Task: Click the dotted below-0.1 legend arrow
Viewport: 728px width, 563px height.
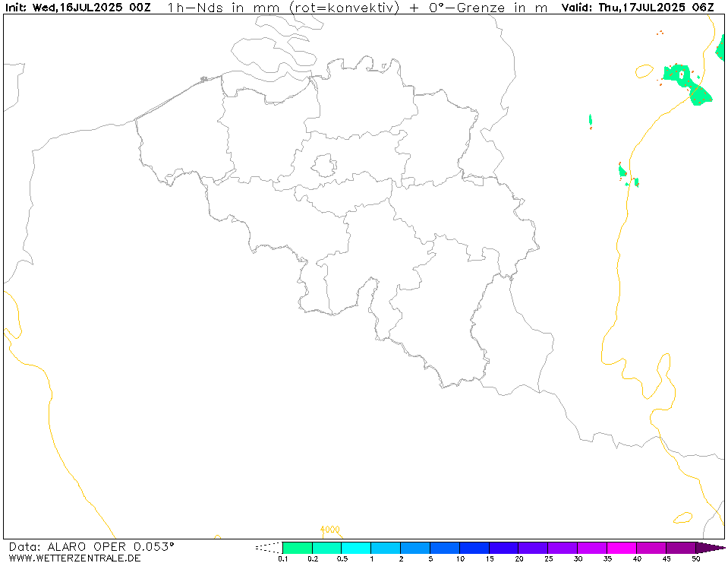Action: [269, 548]
